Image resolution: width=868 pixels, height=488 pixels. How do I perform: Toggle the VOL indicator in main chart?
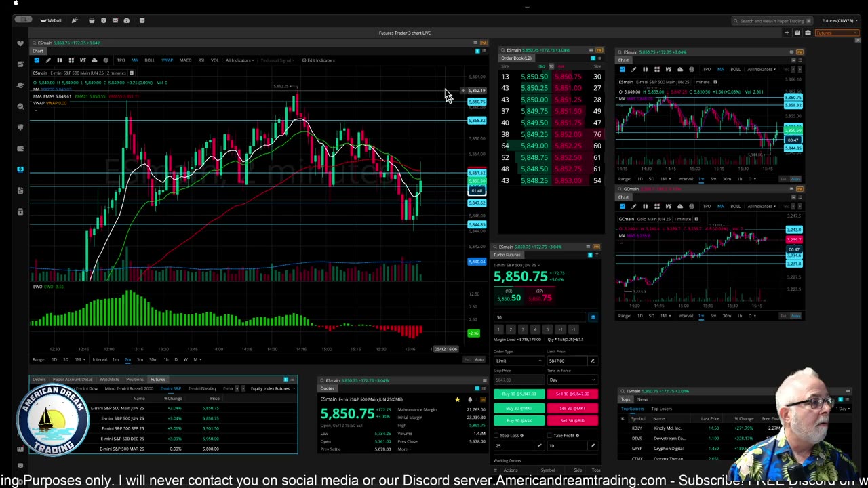[214, 60]
